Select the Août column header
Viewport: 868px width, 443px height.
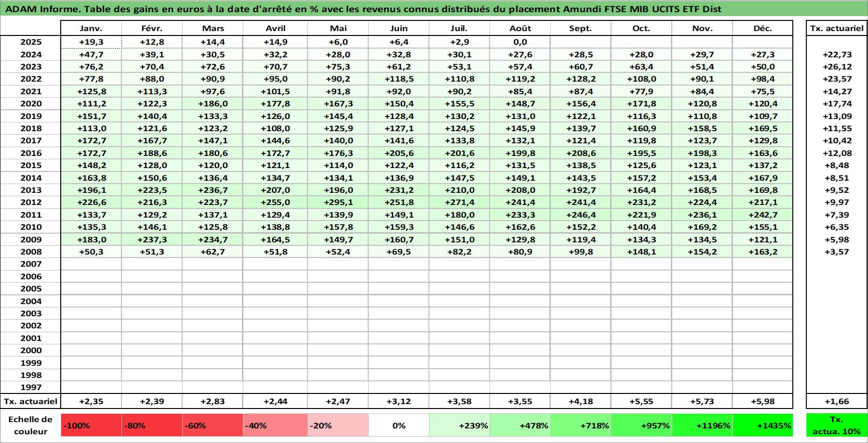520,28
